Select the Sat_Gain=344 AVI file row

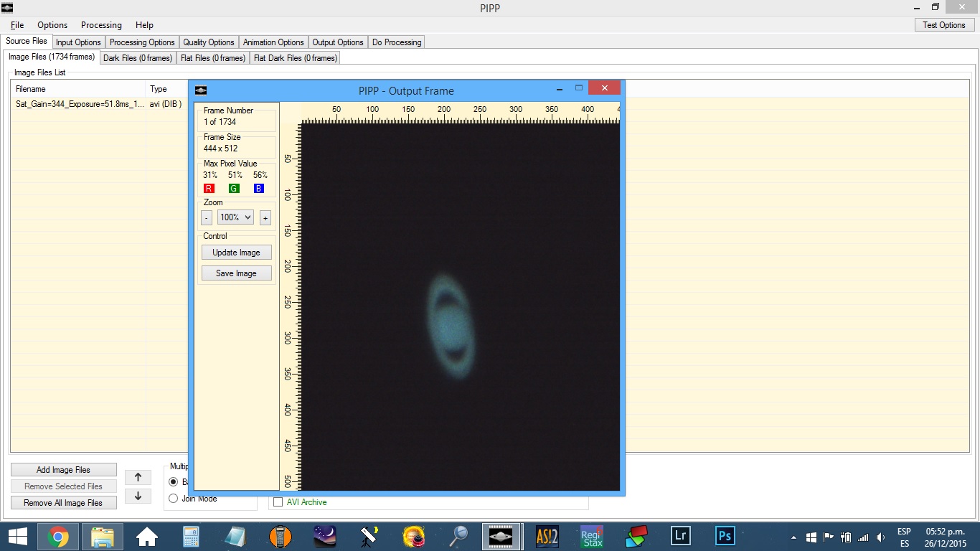[79, 104]
